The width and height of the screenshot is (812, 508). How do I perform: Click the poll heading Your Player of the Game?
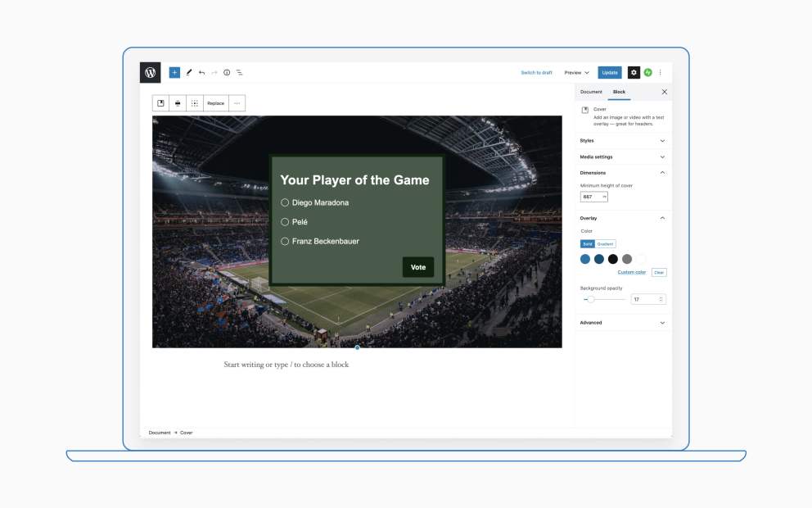coord(354,180)
